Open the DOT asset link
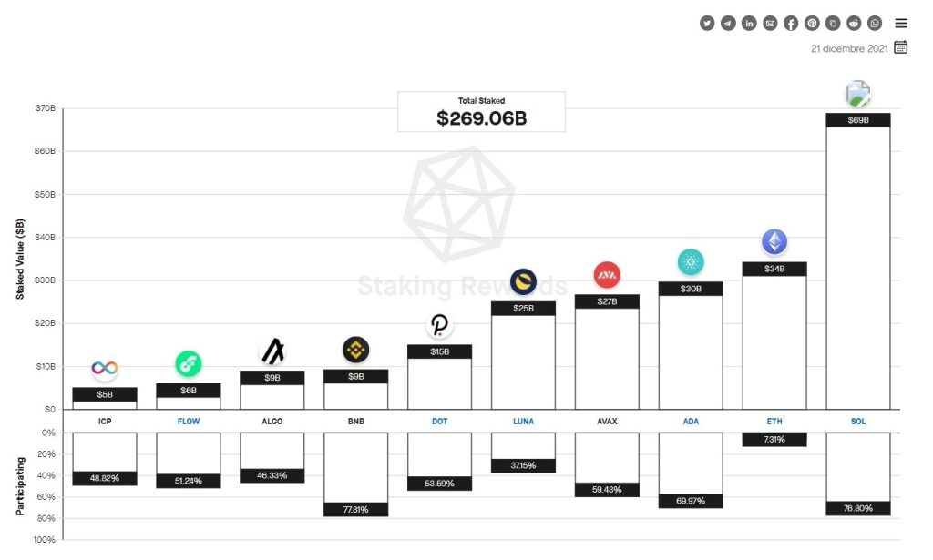 click(439, 422)
